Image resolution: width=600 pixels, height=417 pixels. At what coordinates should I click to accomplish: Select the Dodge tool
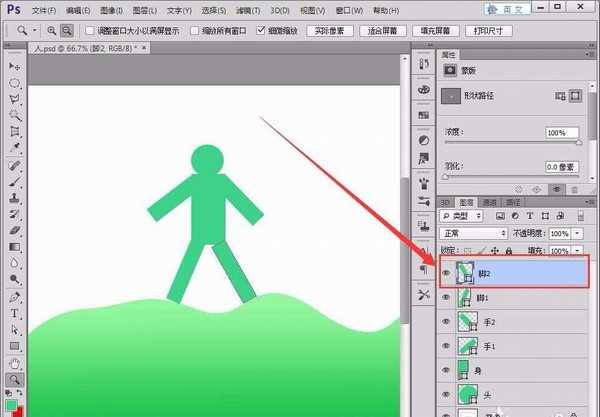(15, 279)
